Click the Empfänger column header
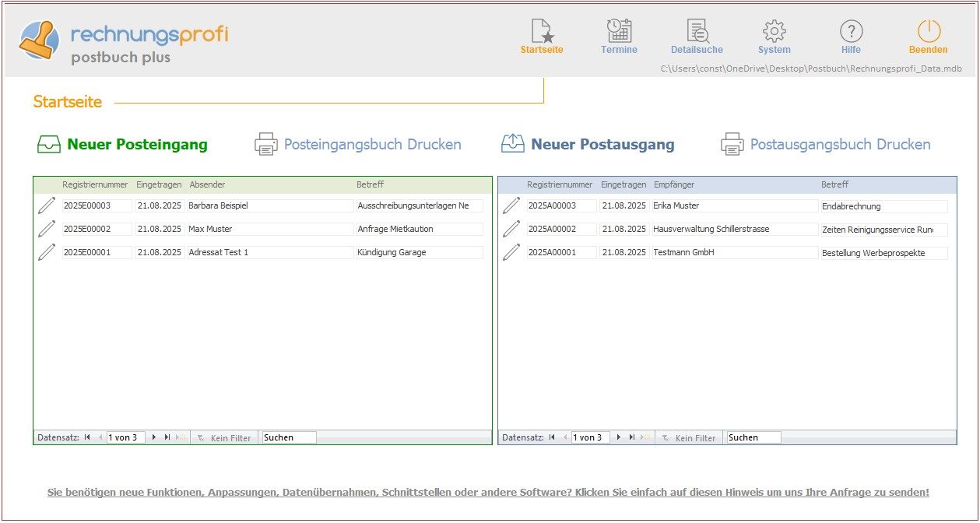The width and height of the screenshot is (980, 523). pos(674,184)
